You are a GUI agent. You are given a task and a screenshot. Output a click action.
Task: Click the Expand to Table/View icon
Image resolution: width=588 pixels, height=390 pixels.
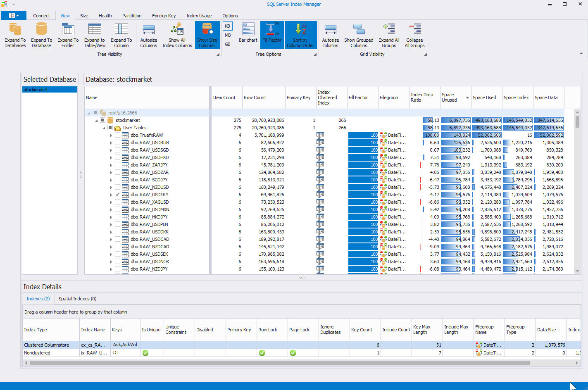[x=95, y=29]
